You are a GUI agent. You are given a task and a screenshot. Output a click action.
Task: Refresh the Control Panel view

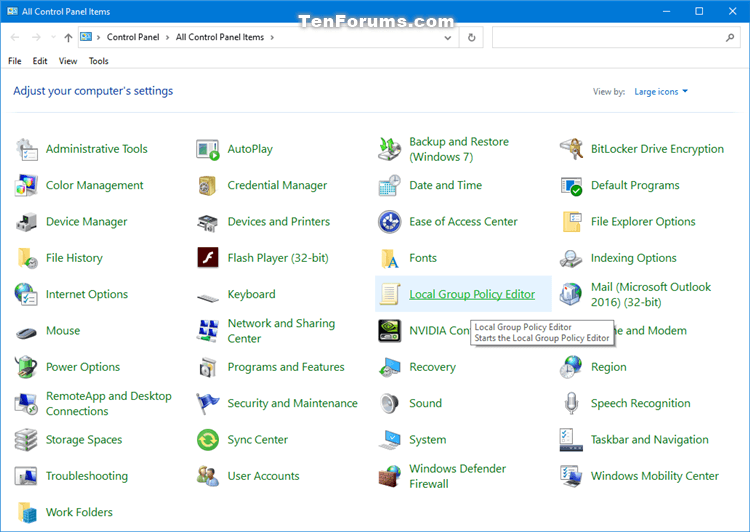click(x=471, y=37)
